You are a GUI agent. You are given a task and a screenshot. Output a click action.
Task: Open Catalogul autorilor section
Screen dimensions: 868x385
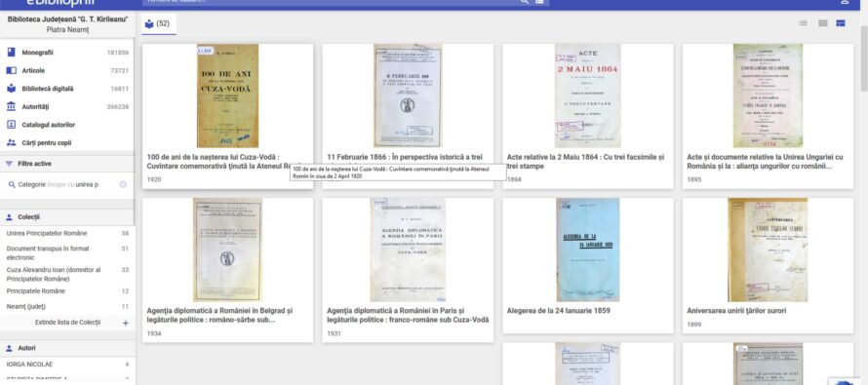[67, 125]
